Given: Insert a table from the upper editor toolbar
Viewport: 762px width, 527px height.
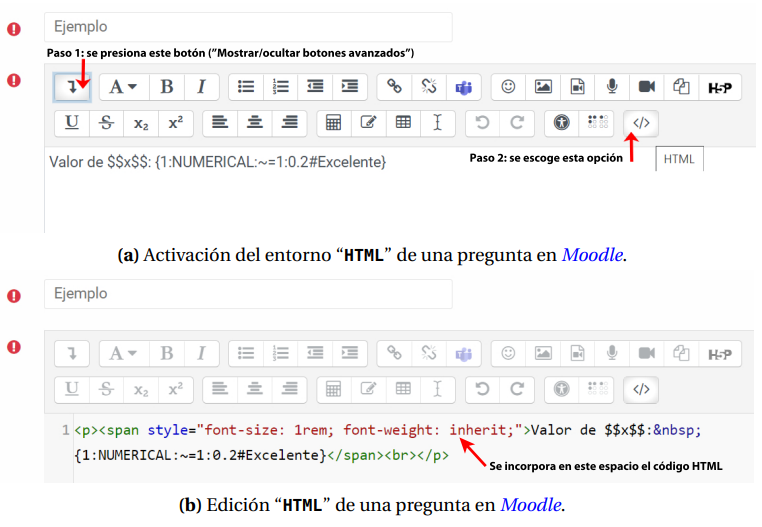Looking at the screenshot, I should pos(403,123).
